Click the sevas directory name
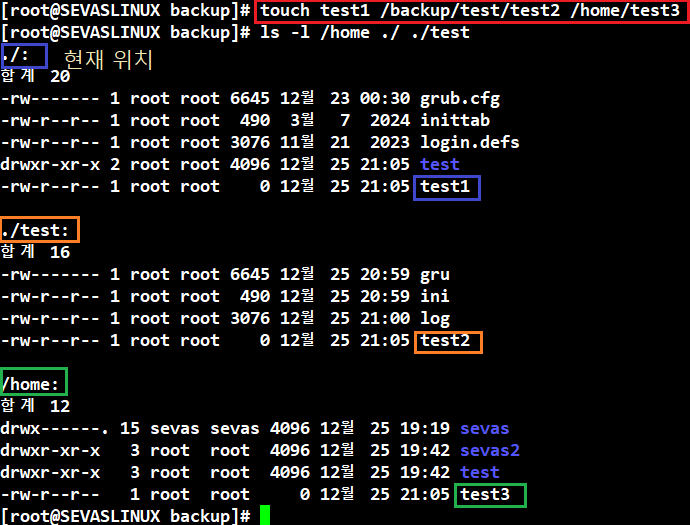 (x=484, y=429)
